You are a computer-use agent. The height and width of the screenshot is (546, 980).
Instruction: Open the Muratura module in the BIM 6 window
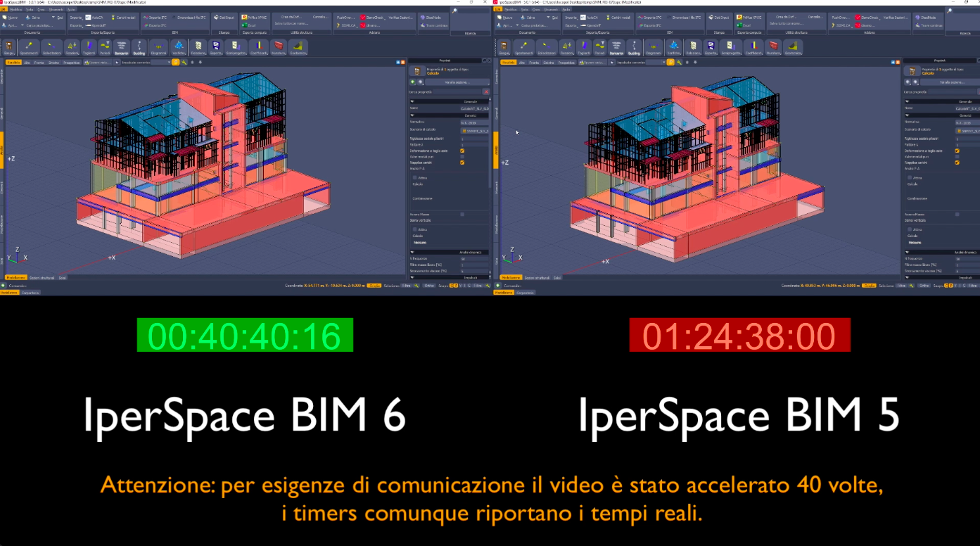pyautogui.click(x=279, y=47)
